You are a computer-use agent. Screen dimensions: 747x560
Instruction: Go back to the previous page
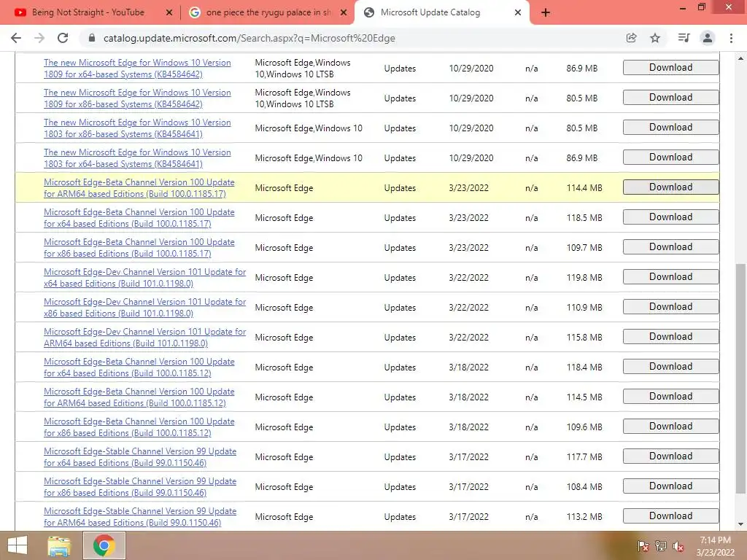16,38
